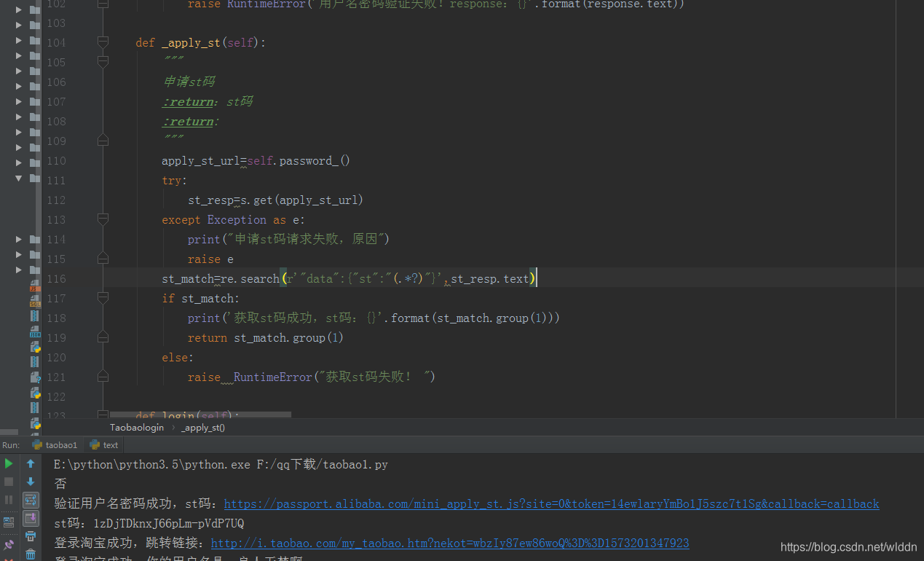Click the print 获取st码成功 statement
This screenshot has width=924, height=561.
tap(374, 318)
